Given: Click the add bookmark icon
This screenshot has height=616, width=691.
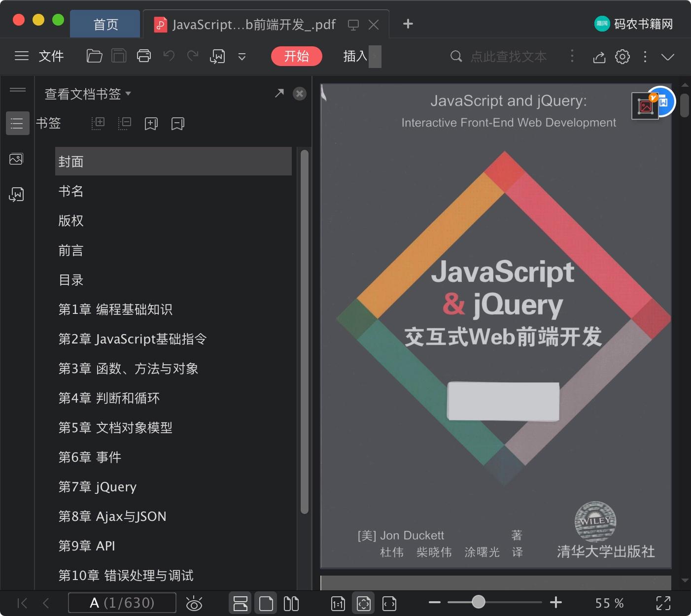Looking at the screenshot, I should click(x=151, y=124).
